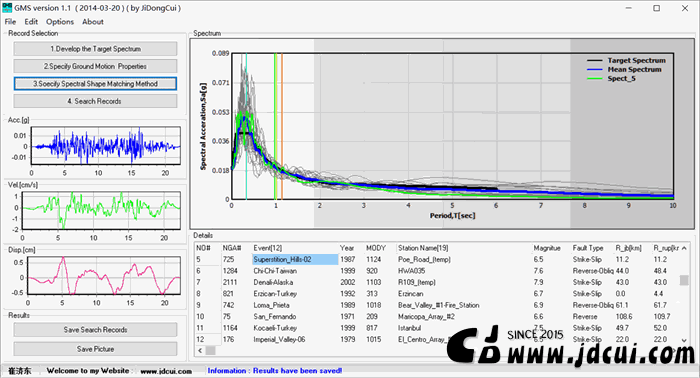Click Develop the Target Spectrum button
The image size is (700, 378).
(x=95, y=49)
